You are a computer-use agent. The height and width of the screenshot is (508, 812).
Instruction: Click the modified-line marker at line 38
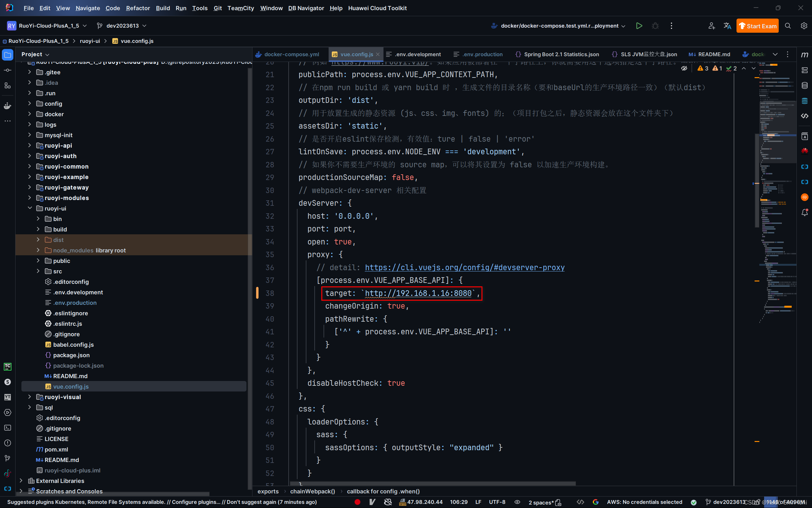pos(257,293)
